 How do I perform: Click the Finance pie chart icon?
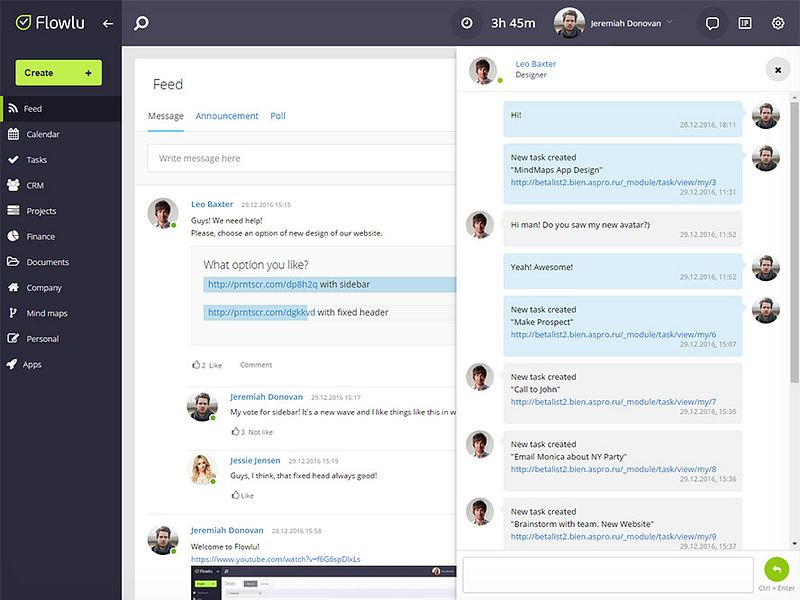[13, 236]
